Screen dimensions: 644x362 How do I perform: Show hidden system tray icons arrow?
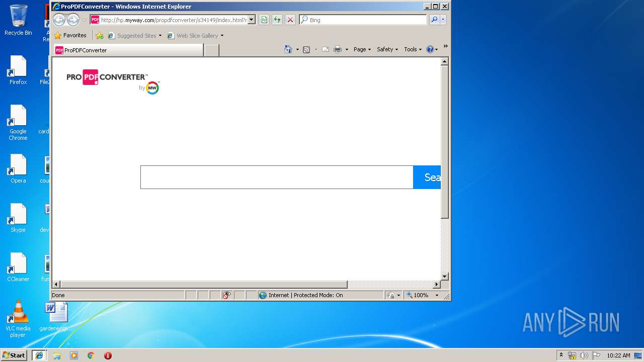click(561, 355)
